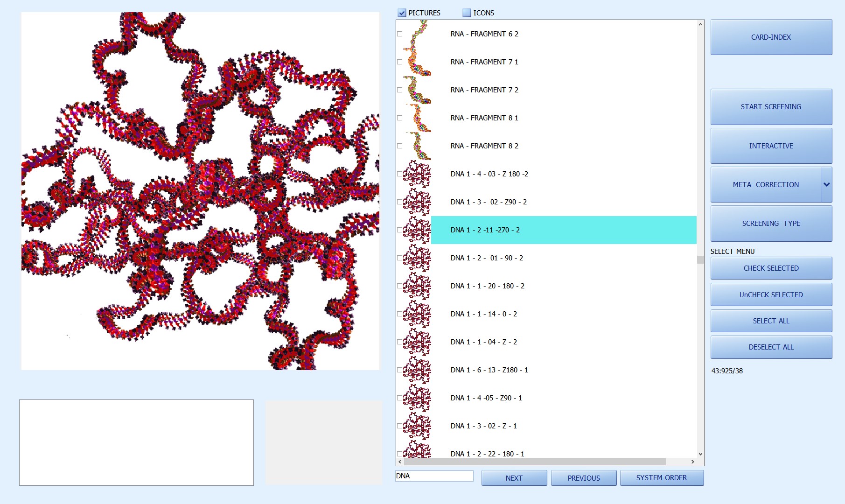The image size is (845, 504).
Task: Click the DNA 1 - 4 -05 - Z90 - 1 thumbnail
Action: click(x=417, y=398)
